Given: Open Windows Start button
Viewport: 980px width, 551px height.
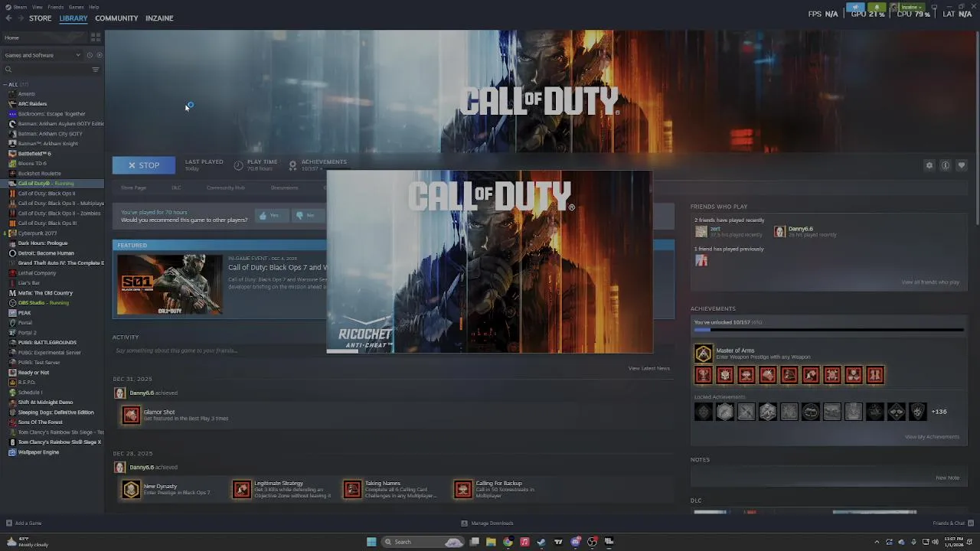Looking at the screenshot, I should pyautogui.click(x=371, y=542).
